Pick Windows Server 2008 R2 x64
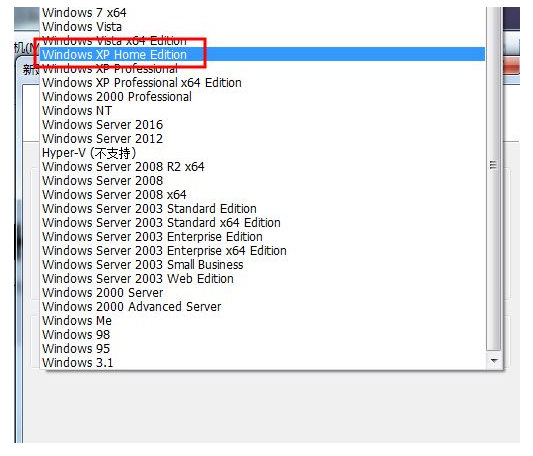The image size is (533, 456). click(x=262, y=167)
